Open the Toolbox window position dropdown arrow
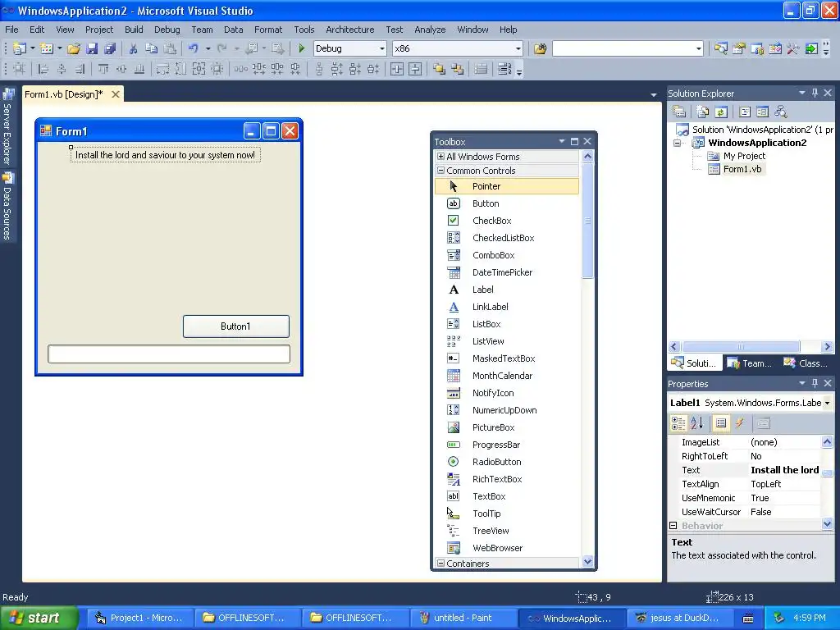The image size is (840, 630). point(561,141)
